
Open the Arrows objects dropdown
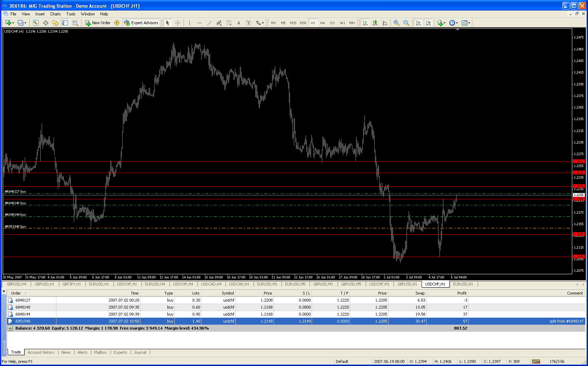(x=260, y=23)
